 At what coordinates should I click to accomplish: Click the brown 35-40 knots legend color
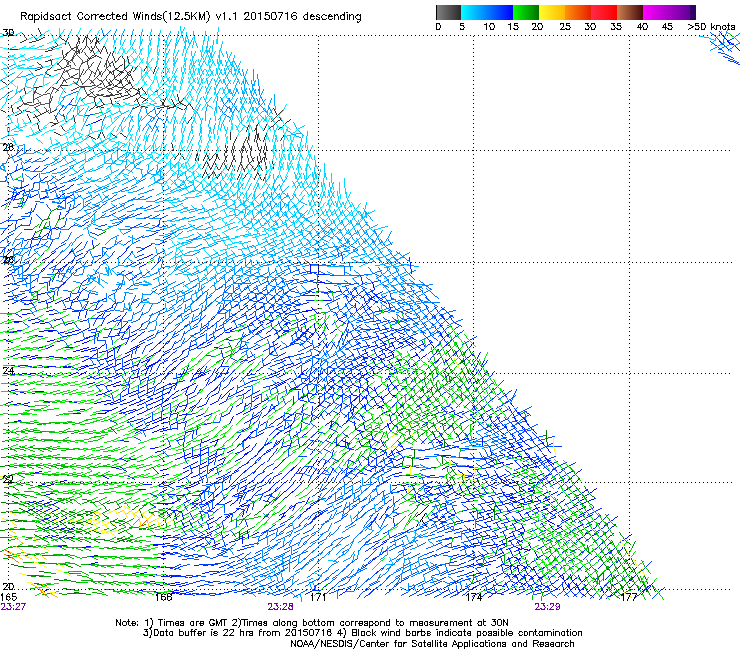(x=630, y=12)
